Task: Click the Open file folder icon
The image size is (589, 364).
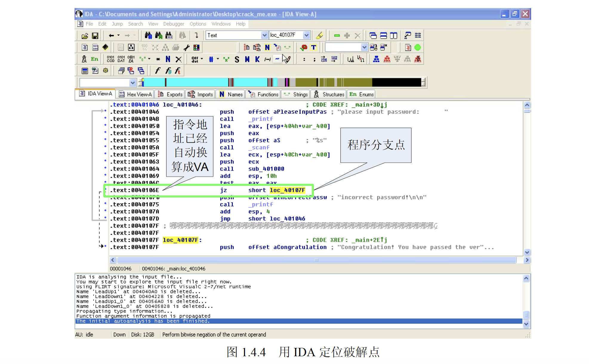Action: coord(85,36)
